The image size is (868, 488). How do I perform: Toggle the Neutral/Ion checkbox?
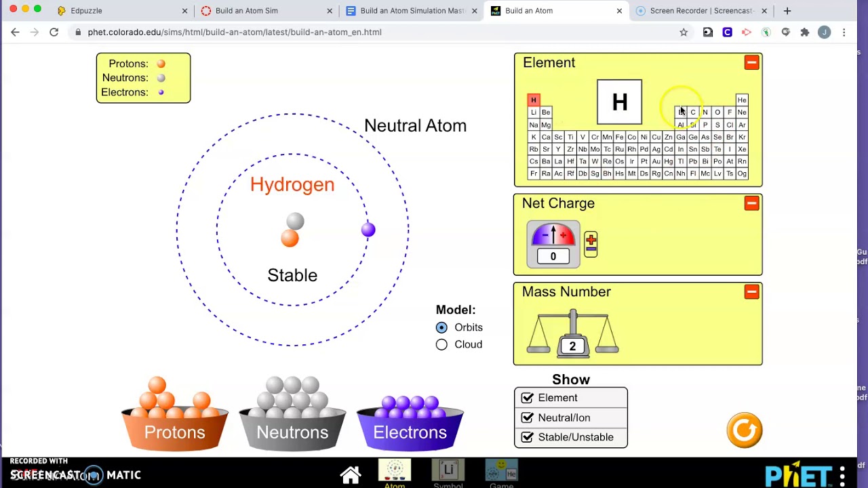click(527, 418)
